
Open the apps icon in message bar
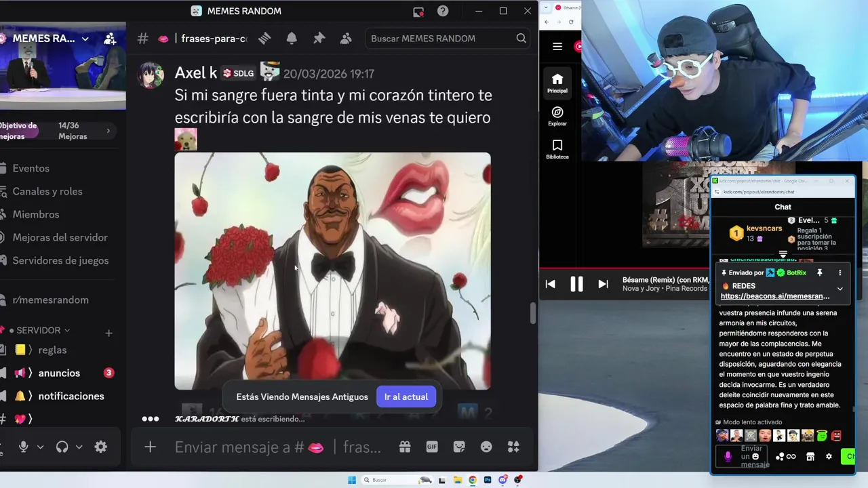513,447
